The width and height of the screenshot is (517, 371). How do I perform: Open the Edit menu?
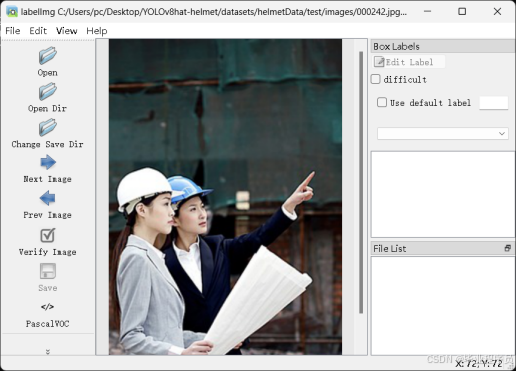coord(38,31)
